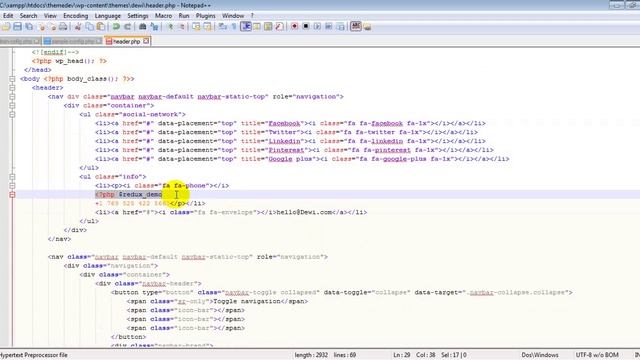Collapse the header tag fold
The height and width of the screenshot is (360, 640).
pos(12,88)
